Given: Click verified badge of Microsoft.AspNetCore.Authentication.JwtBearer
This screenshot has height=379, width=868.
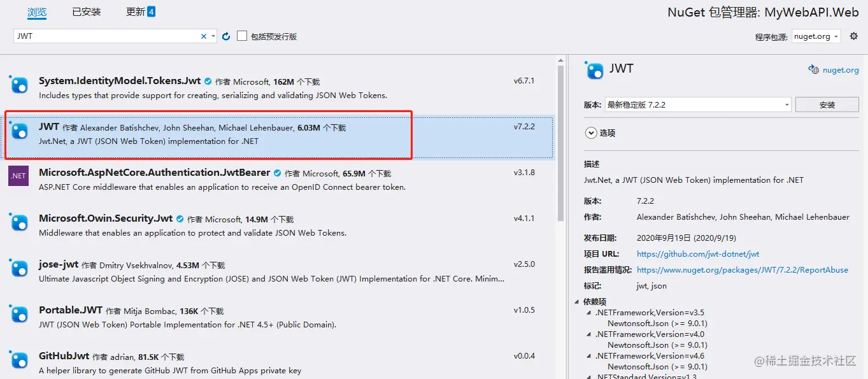Looking at the screenshot, I should click(277, 173).
